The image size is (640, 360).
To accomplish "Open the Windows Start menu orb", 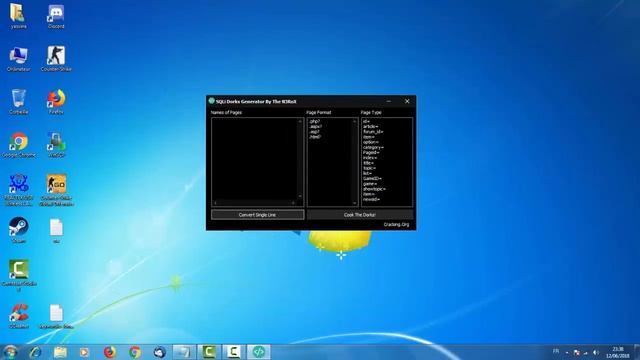I will 10,352.
